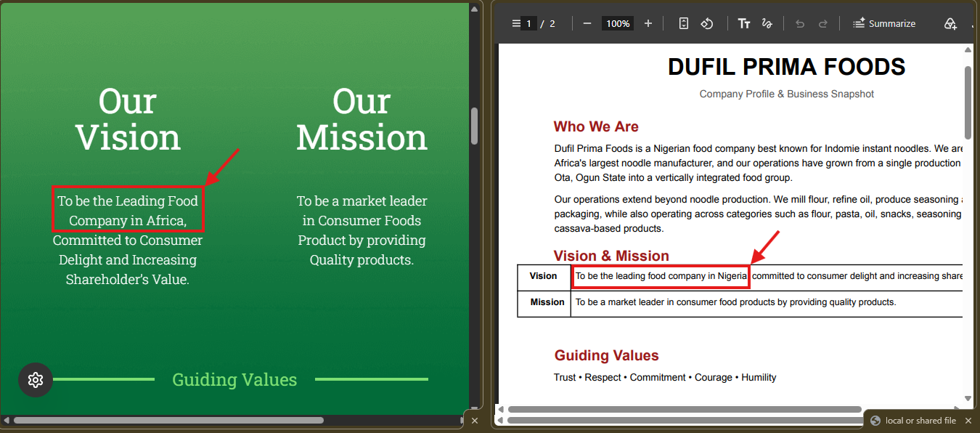Click the webpage mission statement paragraph

point(362,230)
